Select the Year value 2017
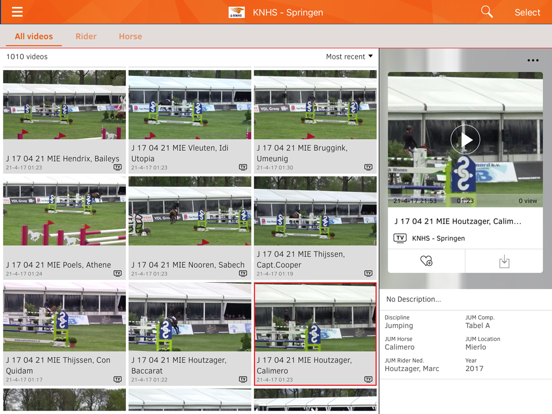 click(474, 369)
